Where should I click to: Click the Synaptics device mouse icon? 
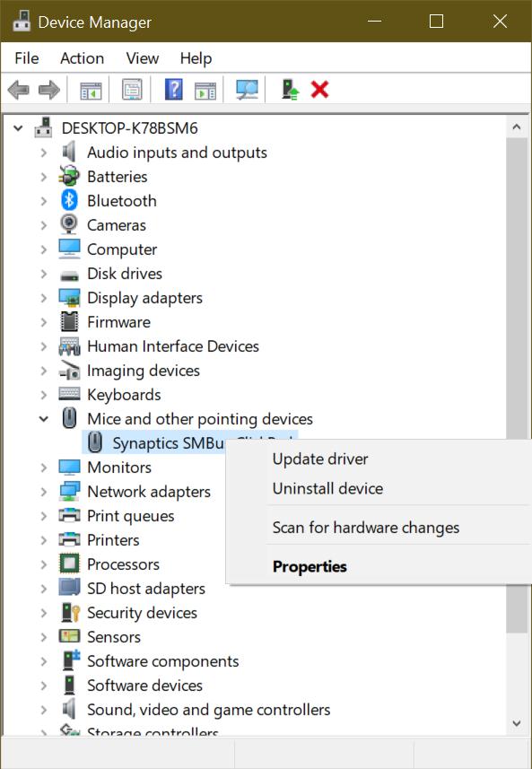94,442
